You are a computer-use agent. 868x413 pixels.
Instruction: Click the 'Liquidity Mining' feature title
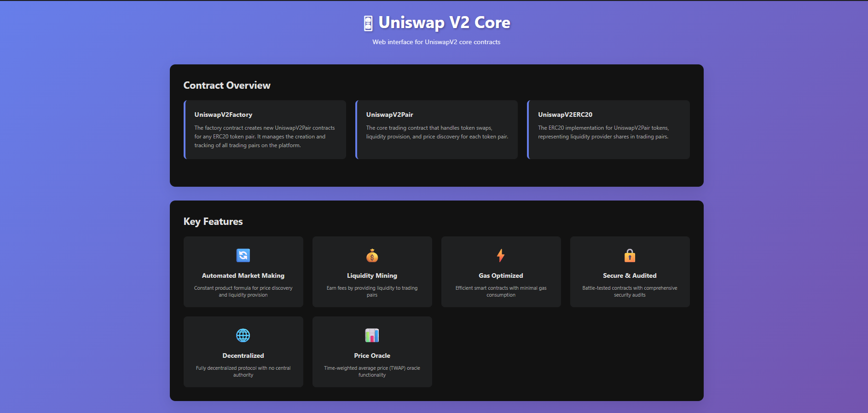pos(372,275)
